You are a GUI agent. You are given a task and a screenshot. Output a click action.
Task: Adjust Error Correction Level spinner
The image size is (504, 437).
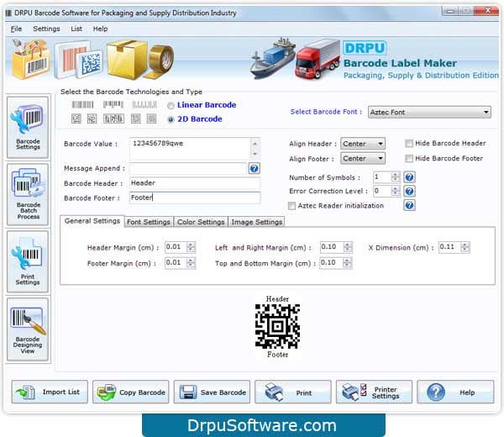[396, 192]
